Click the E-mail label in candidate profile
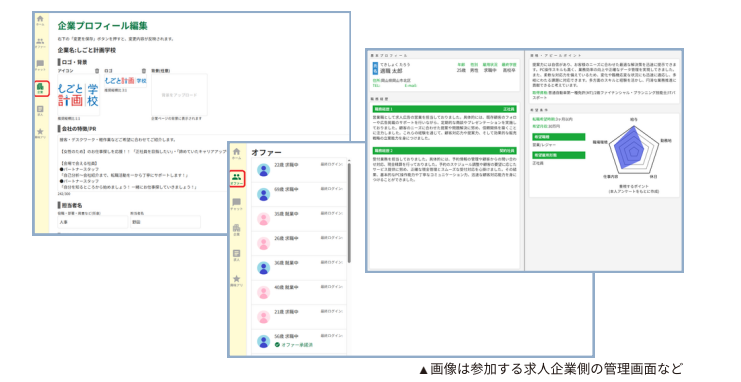 [x=411, y=86]
